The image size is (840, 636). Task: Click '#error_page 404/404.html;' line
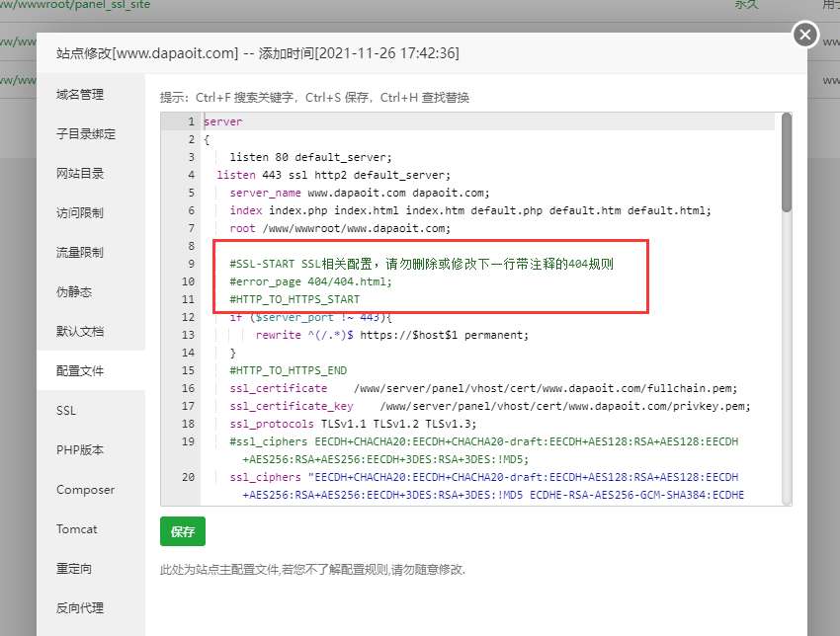310,281
